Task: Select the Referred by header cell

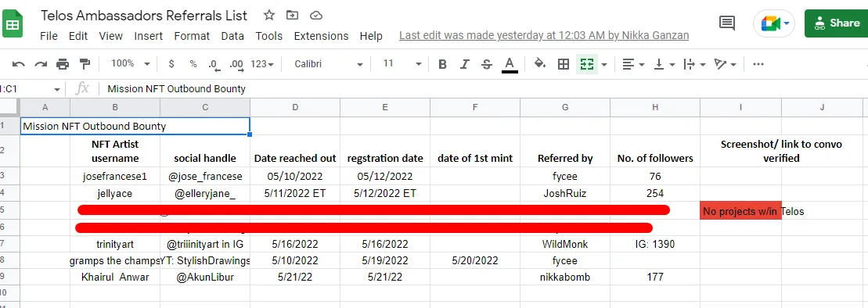Action: [565, 151]
